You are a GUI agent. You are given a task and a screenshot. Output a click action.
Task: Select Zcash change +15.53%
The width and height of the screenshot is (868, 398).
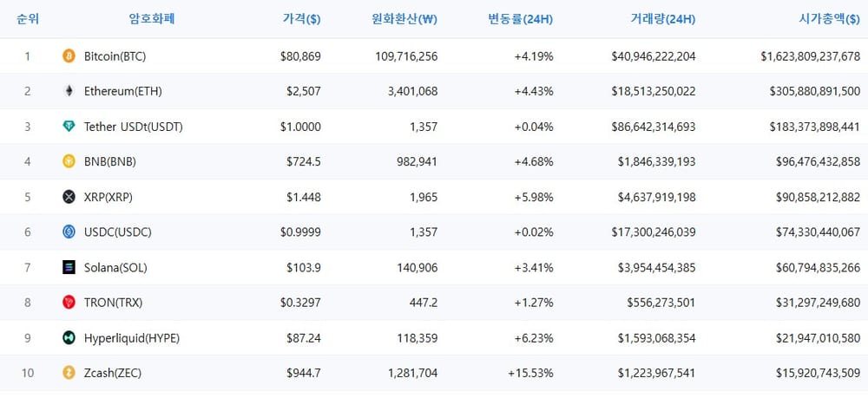tap(531, 374)
